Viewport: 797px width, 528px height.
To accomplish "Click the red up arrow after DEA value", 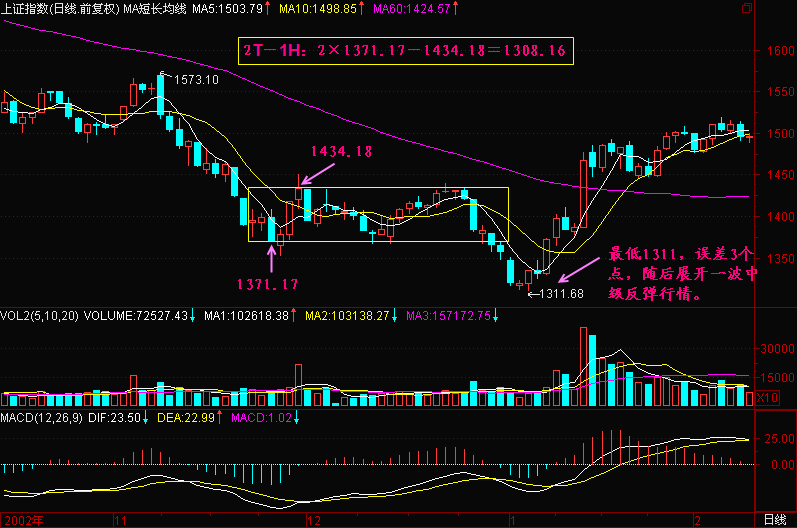I will tap(217, 416).
